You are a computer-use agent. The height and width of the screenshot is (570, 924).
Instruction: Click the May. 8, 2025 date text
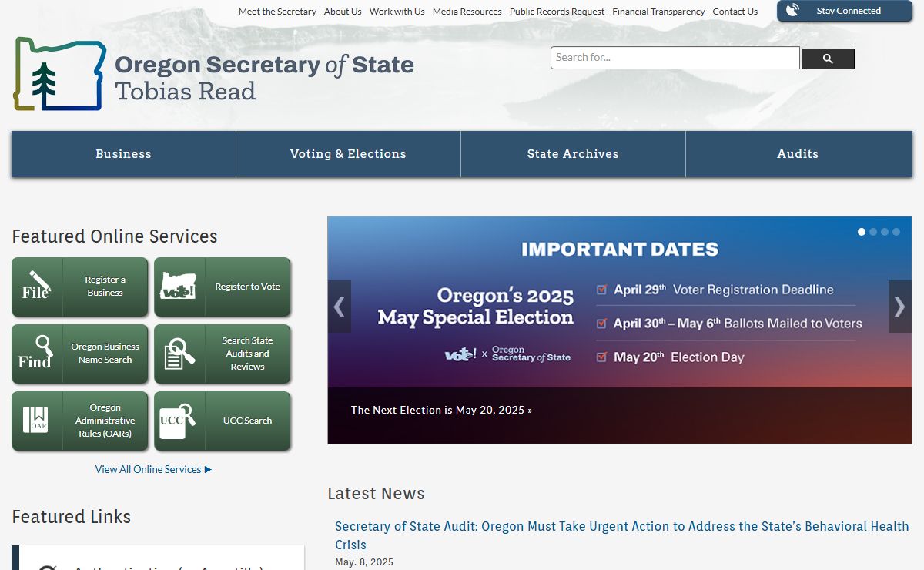click(x=364, y=562)
